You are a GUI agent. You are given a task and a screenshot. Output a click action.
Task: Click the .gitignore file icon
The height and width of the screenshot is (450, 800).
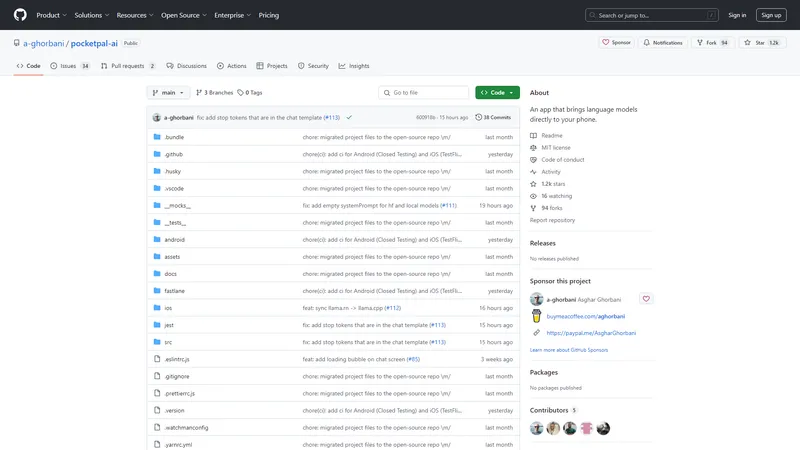pos(157,376)
